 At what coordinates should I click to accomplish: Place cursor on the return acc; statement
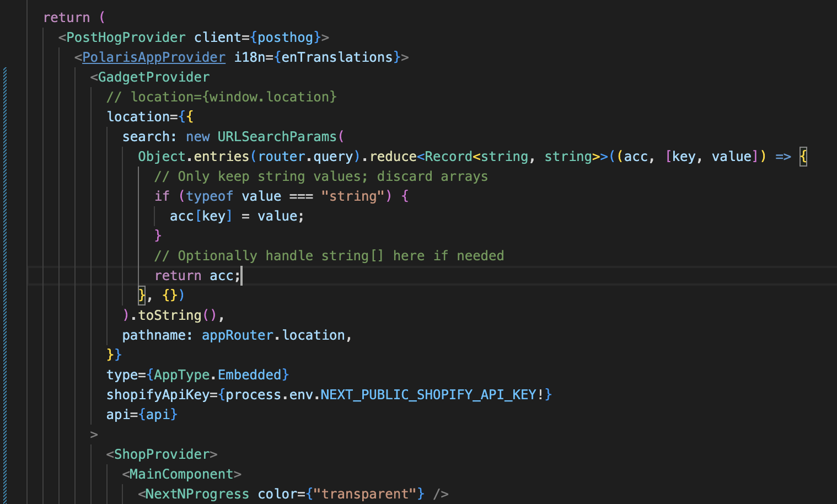[x=197, y=276]
